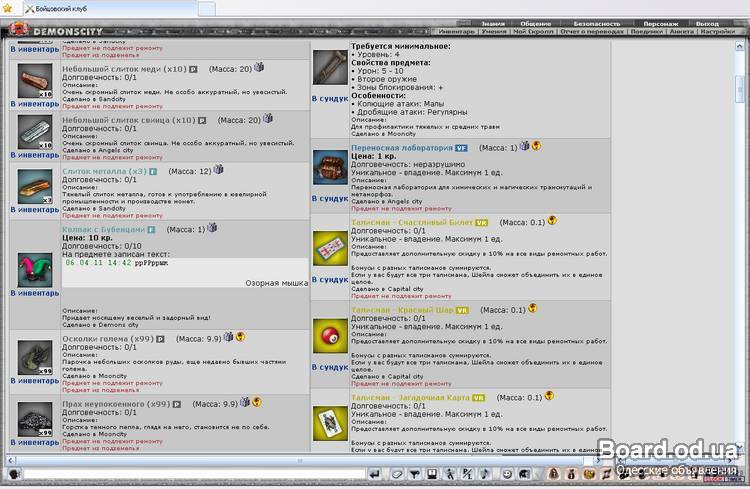Focus the chat input field at bottom
The width and height of the screenshot is (750, 489).
click(194, 474)
